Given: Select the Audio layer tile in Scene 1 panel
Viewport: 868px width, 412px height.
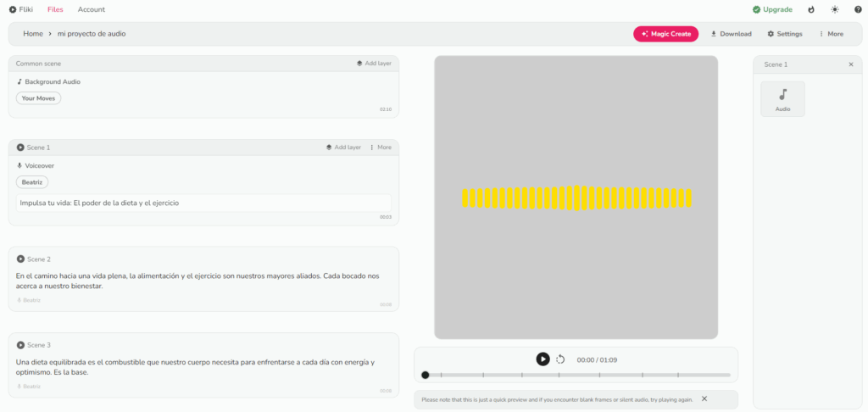Looking at the screenshot, I should coord(782,99).
